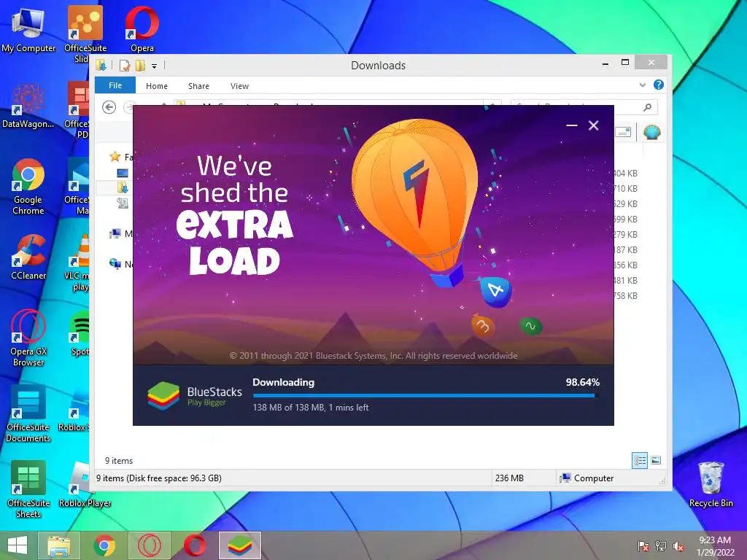This screenshot has width=747, height=560.
Task: Open the taskbar clock and date
Action: (x=715, y=546)
